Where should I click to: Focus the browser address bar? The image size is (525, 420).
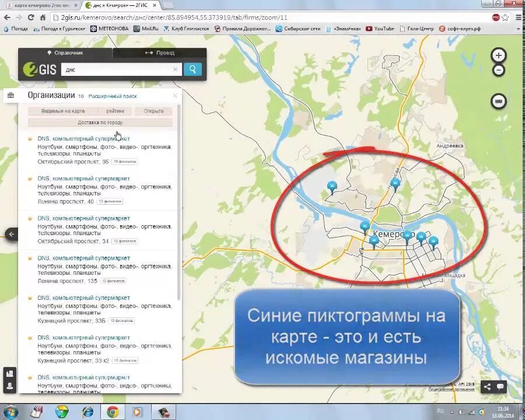[271, 17]
